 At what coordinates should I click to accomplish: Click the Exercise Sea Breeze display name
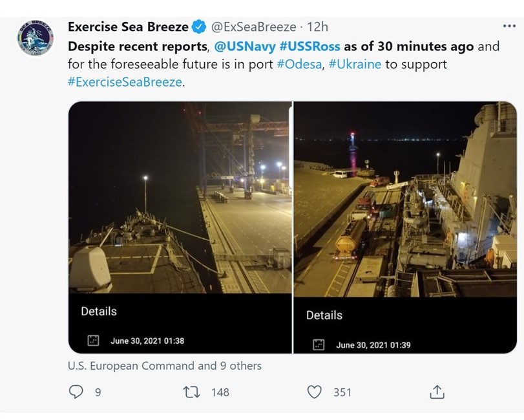pos(128,26)
